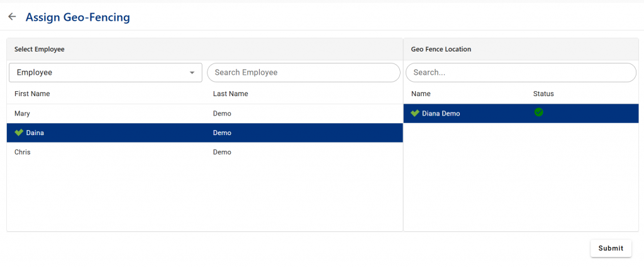
Task: Click the Submit button
Action: [x=611, y=248]
